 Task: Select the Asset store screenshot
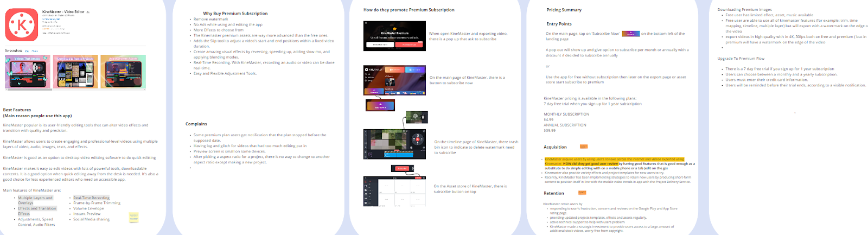(394, 191)
